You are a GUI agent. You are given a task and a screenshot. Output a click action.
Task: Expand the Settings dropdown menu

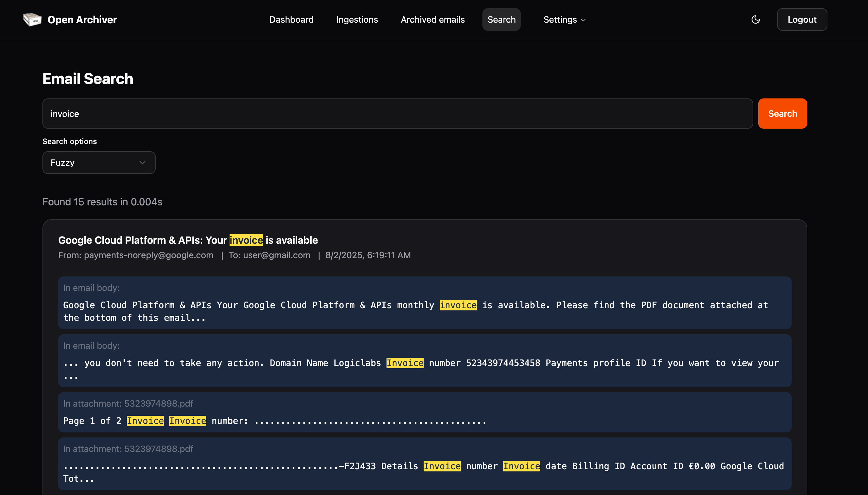565,19
